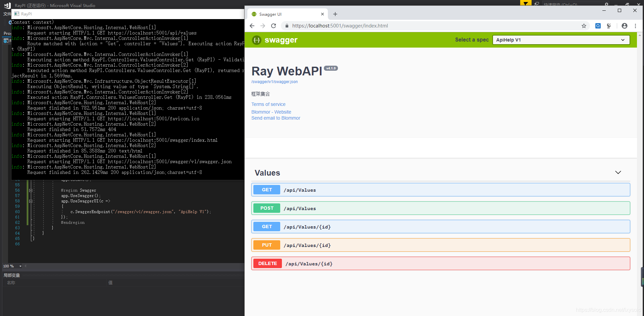Open the satellite dish extension icon

click(609, 26)
